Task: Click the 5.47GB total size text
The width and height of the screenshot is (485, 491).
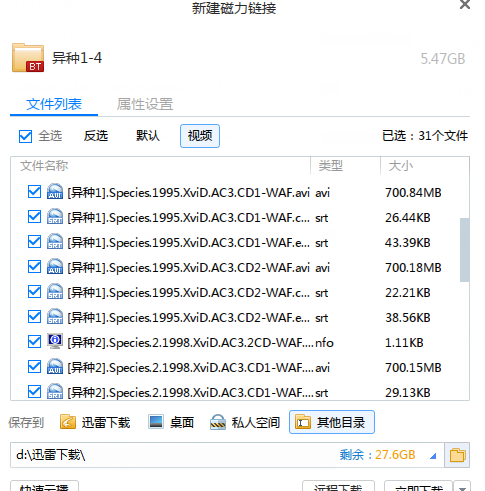Action: coord(443,59)
